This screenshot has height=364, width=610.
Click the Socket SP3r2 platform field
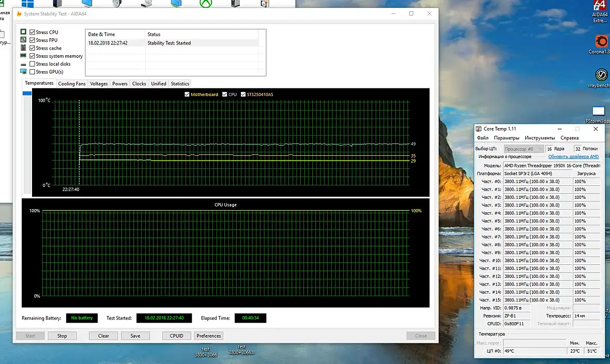[x=537, y=173]
